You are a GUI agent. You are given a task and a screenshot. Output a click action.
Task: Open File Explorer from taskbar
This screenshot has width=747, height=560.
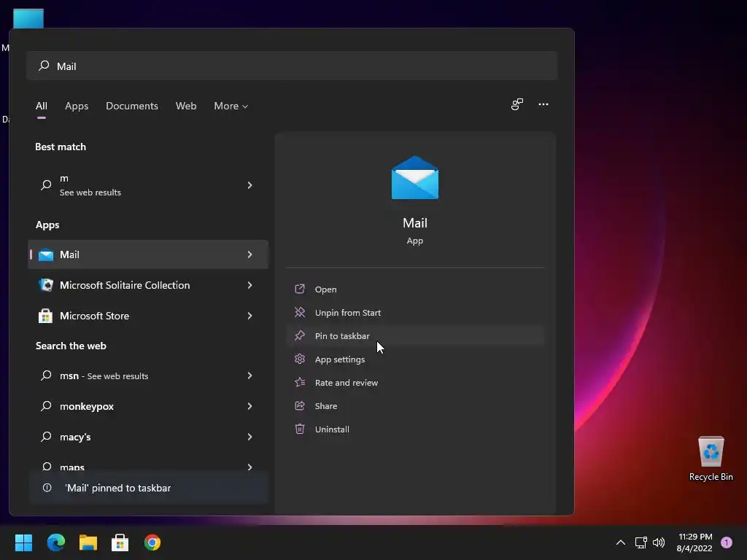click(x=88, y=542)
